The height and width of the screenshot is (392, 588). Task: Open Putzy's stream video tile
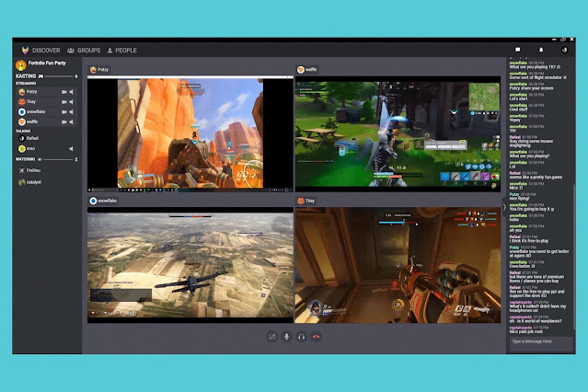coord(190,134)
